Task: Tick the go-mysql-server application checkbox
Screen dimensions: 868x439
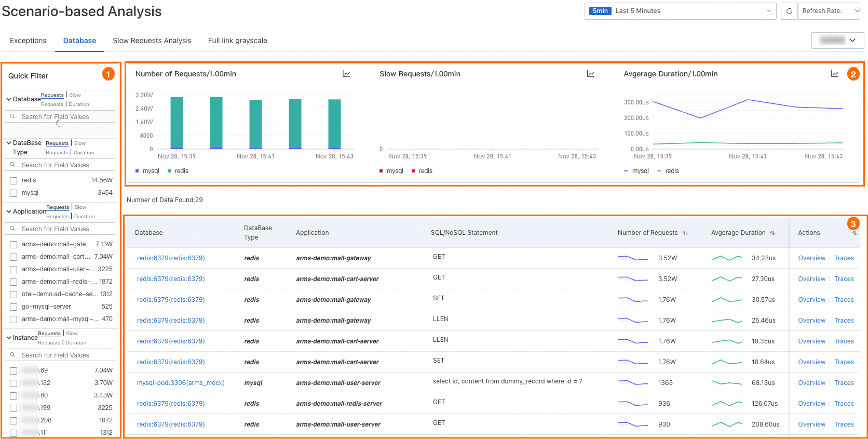Action: pyautogui.click(x=13, y=307)
